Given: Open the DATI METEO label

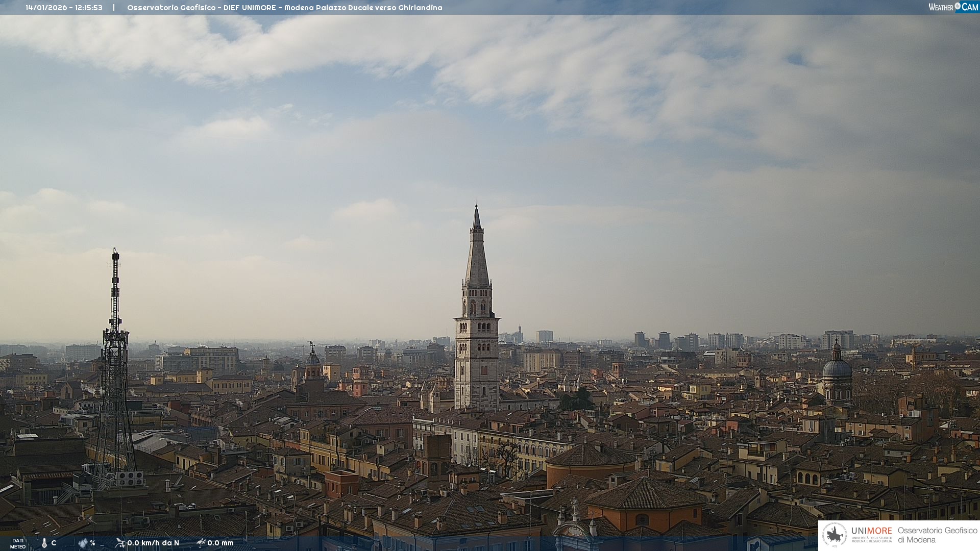Looking at the screenshot, I should 18,543.
